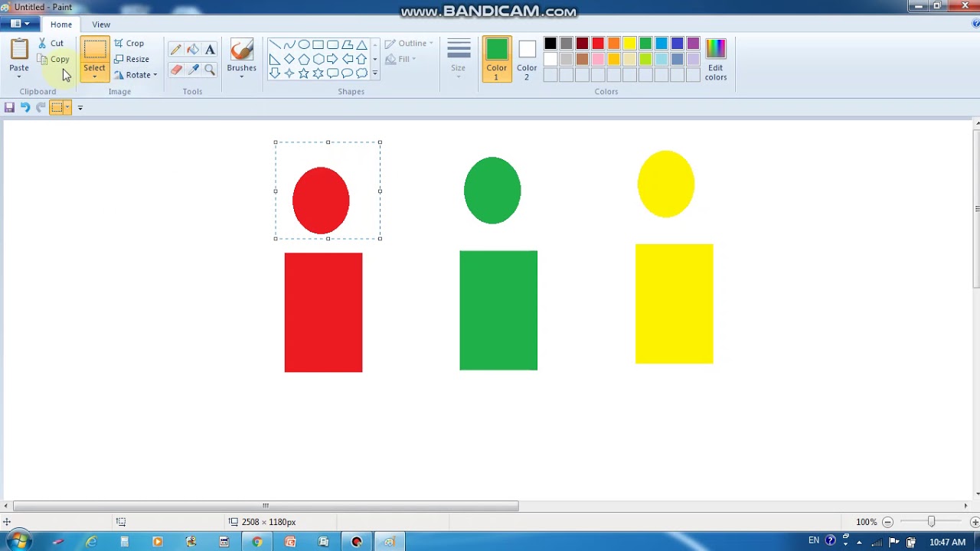
Task: Click the yellow ellipse on canvas
Action: 666,184
